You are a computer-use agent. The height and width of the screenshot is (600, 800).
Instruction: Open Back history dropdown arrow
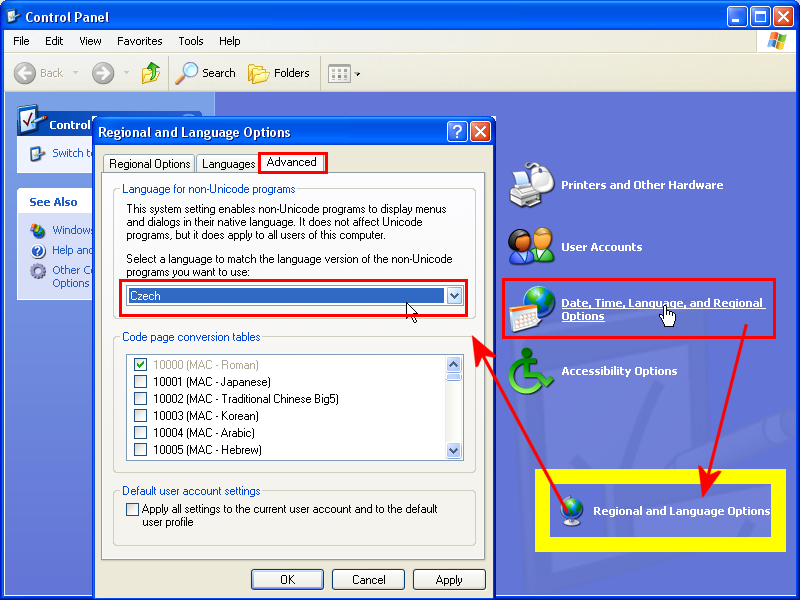pos(76,73)
